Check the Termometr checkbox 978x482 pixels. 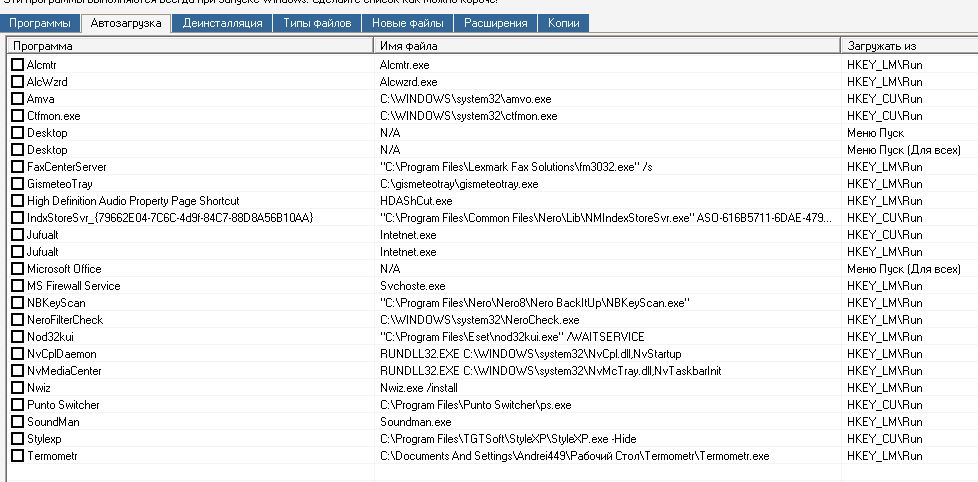point(17,456)
